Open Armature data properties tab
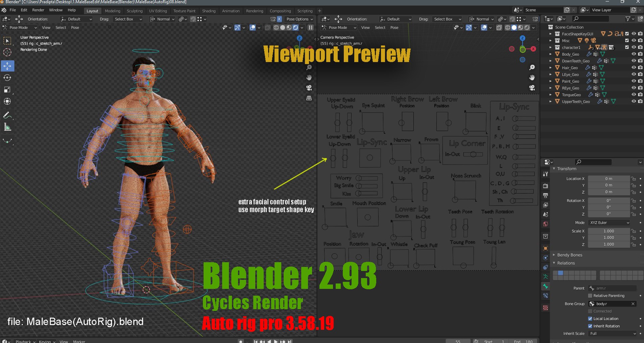644x343 pixels. [545, 277]
